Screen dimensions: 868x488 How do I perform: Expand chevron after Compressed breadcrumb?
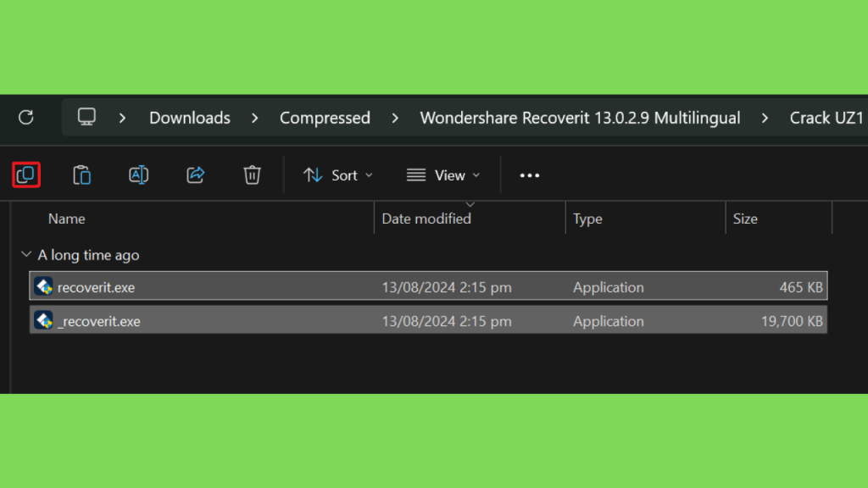pyautogui.click(x=395, y=118)
